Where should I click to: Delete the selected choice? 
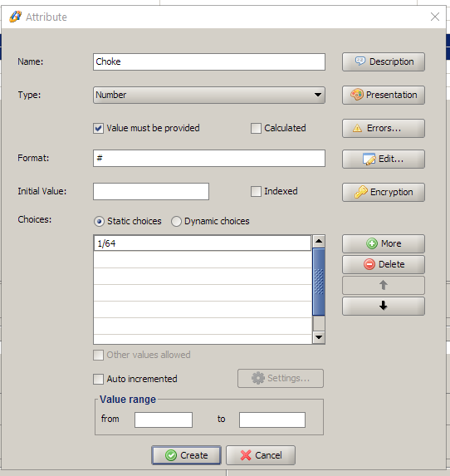[x=384, y=264]
